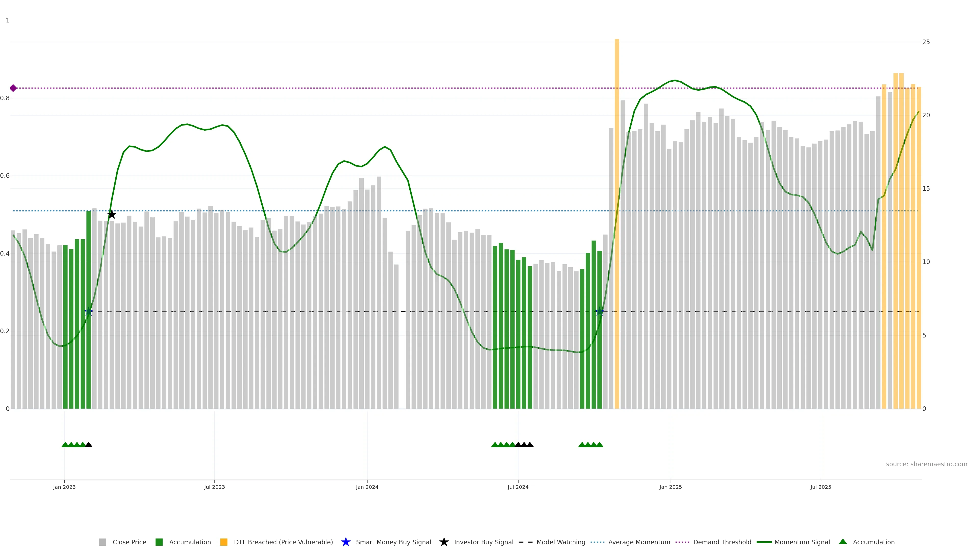Image resolution: width=980 pixels, height=551 pixels.
Task: Click the black Investor Buy Signal star on chart
Action: point(112,215)
